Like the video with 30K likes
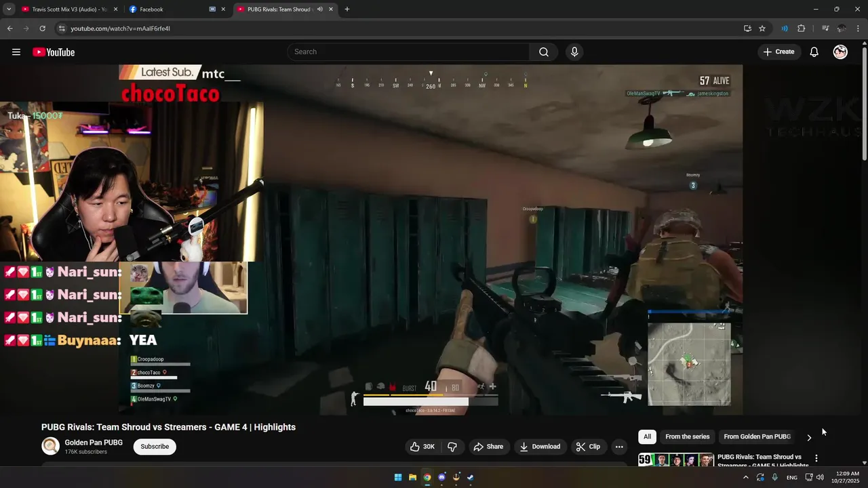 point(422,447)
